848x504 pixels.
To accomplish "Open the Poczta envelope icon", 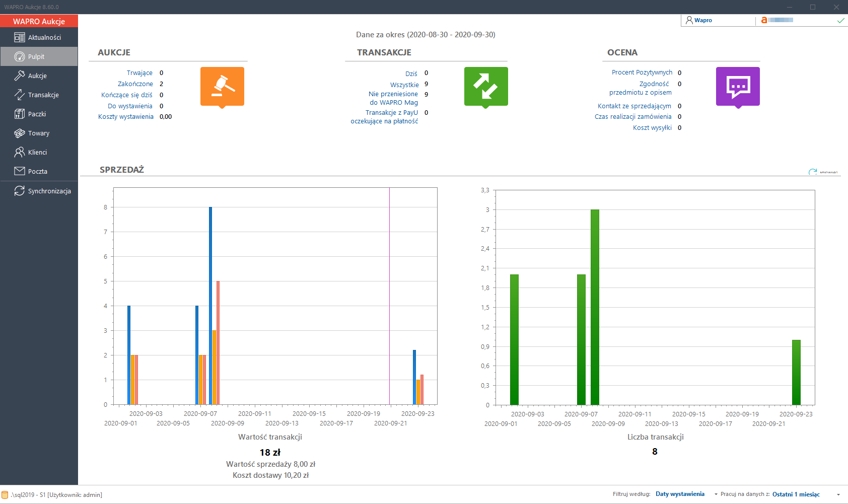I will (x=20, y=171).
